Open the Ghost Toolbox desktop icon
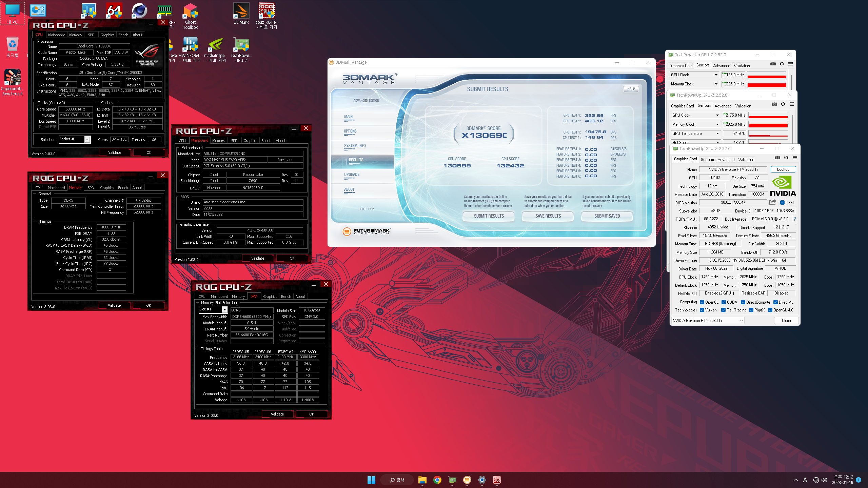This screenshot has height=488, width=868. tap(190, 16)
